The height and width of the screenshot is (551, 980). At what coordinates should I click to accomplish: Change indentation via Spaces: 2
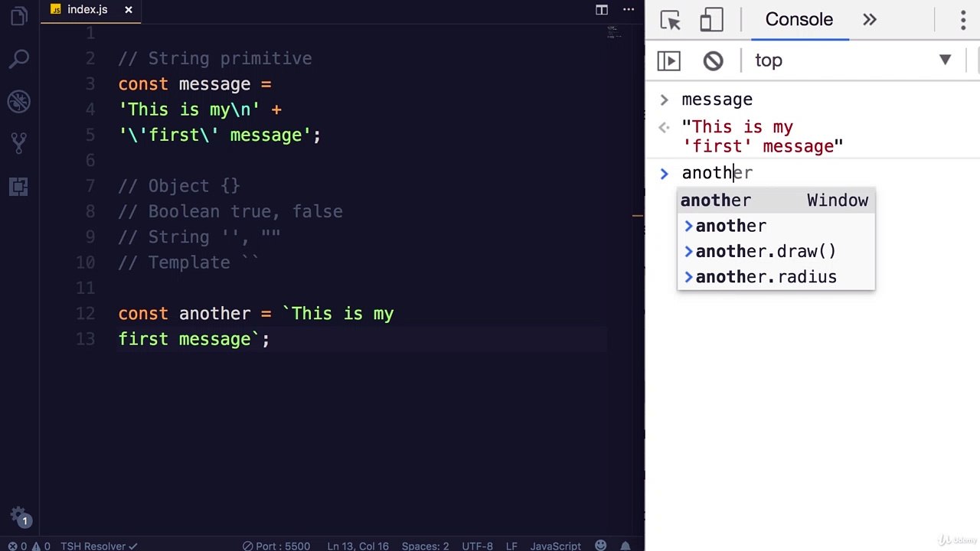(425, 546)
